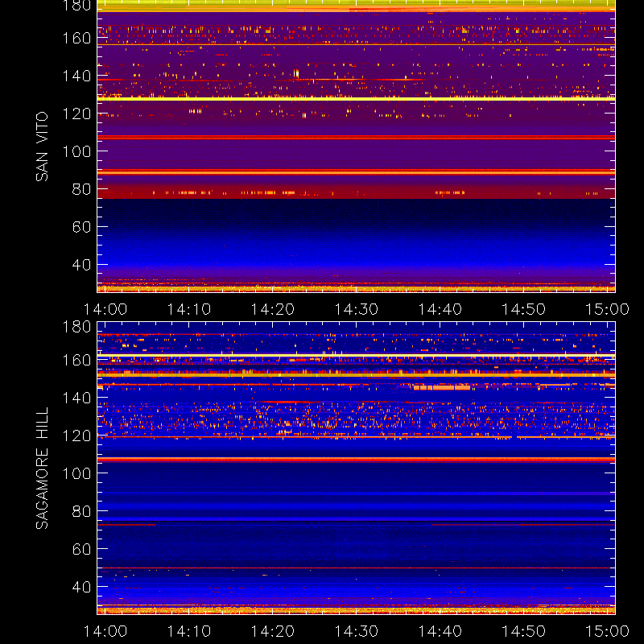
Task: Pick the 140 frequency tick in Sagamore Hill plot
Action: pos(76,398)
